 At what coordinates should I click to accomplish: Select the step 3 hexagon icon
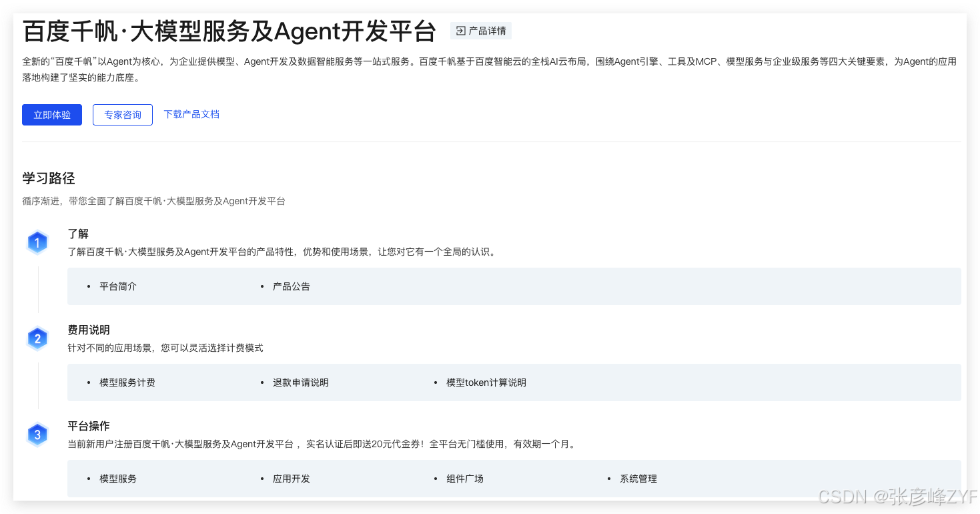tap(37, 435)
